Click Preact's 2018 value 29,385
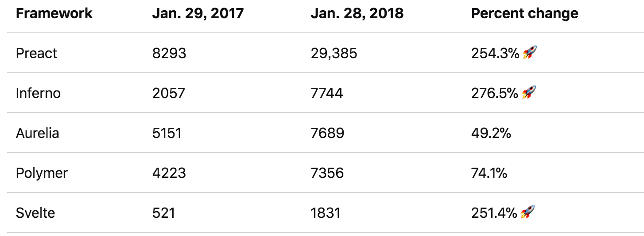 (334, 53)
